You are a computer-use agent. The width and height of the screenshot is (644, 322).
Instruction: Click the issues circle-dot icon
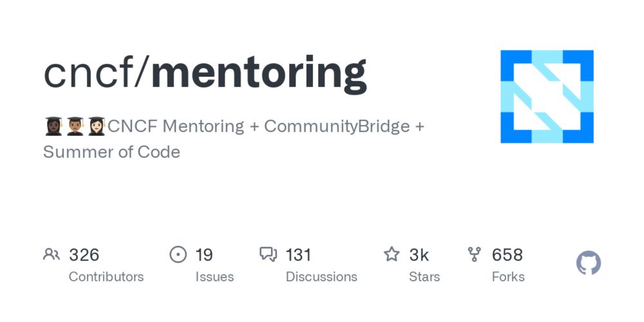178,254
